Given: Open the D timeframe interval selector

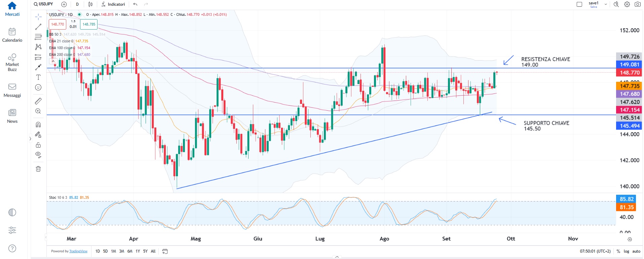Looking at the screenshot, I should click(x=77, y=4).
